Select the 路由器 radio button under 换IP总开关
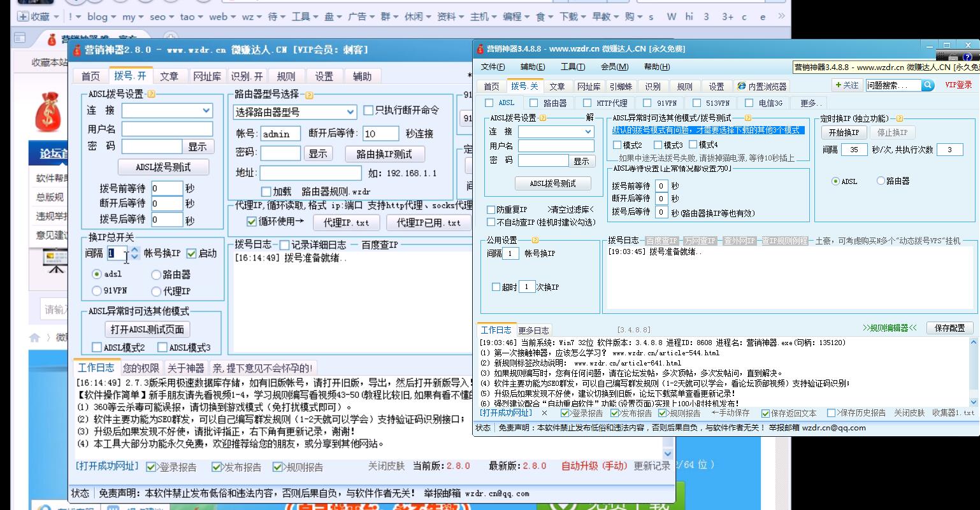The width and height of the screenshot is (980, 510). coord(155,274)
